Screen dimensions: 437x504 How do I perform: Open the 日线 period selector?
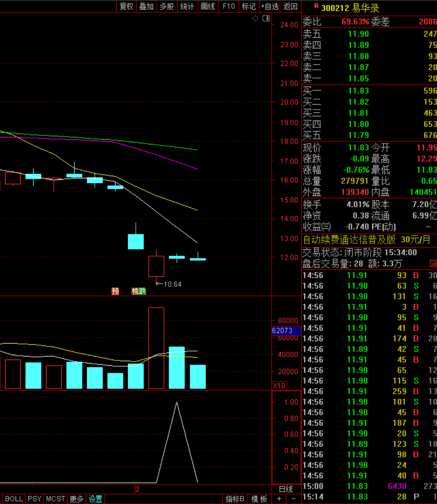286,489
